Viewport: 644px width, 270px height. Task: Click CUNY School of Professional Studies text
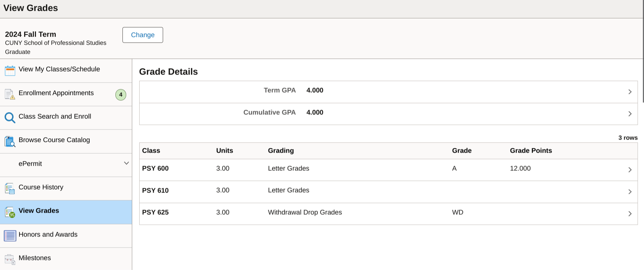[x=56, y=43]
